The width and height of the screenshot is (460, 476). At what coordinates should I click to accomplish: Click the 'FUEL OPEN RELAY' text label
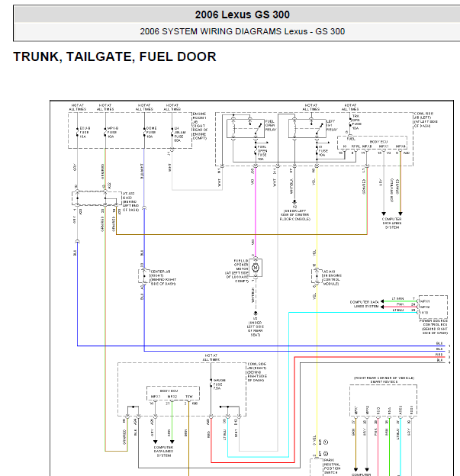coord(271,125)
